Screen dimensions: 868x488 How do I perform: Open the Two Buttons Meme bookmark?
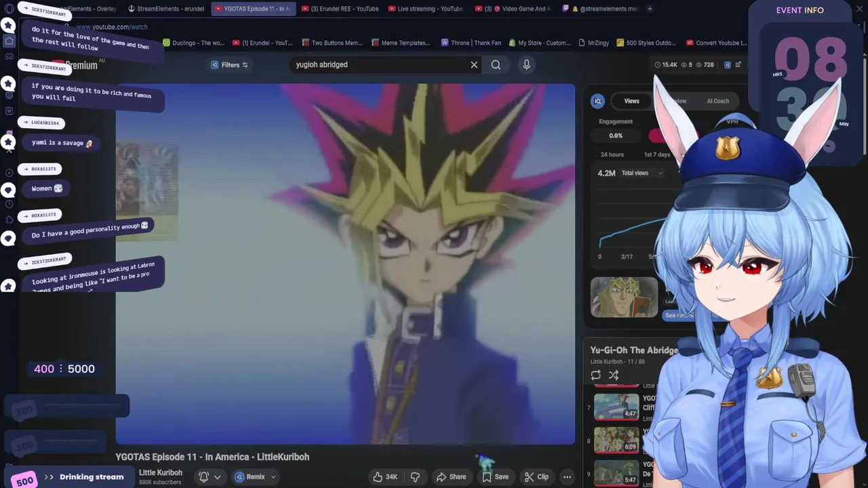(332, 43)
